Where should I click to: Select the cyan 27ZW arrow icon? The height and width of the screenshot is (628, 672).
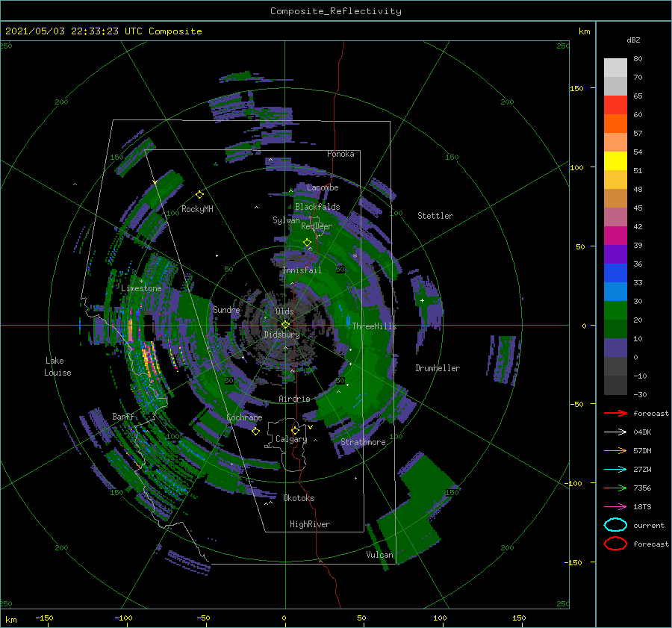(x=615, y=470)
